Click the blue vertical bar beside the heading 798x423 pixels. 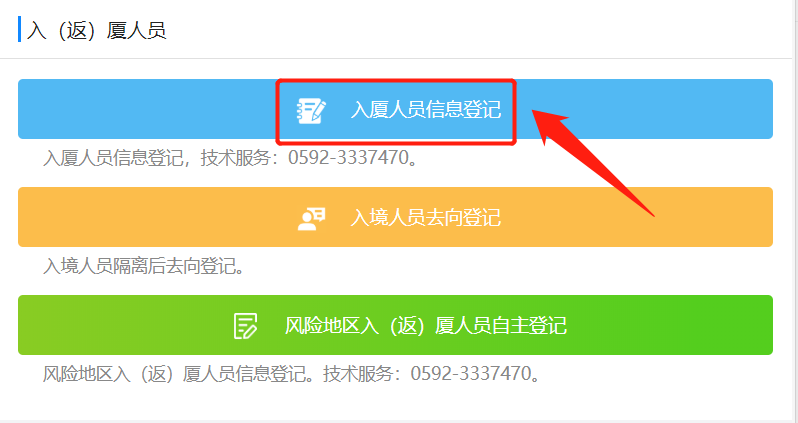click(19, 29)
